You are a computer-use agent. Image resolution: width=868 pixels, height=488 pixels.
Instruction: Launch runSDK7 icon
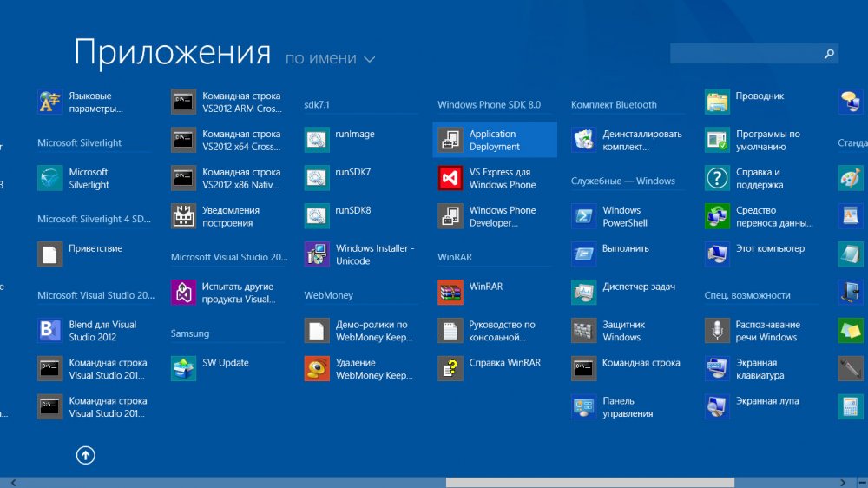coord(317,178)
